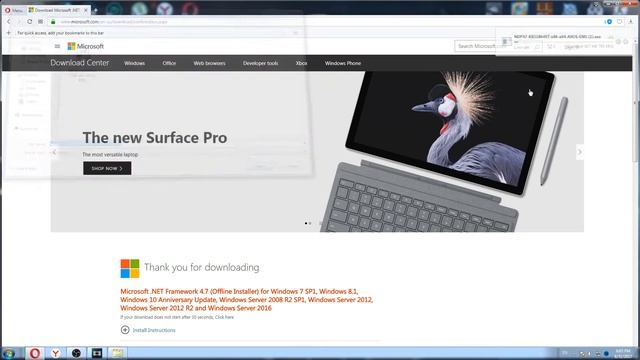Image resolution: width=640 pixels, height=360 pixels.
Task: Expand Install Instructions section
Action: tap(148, 330)
